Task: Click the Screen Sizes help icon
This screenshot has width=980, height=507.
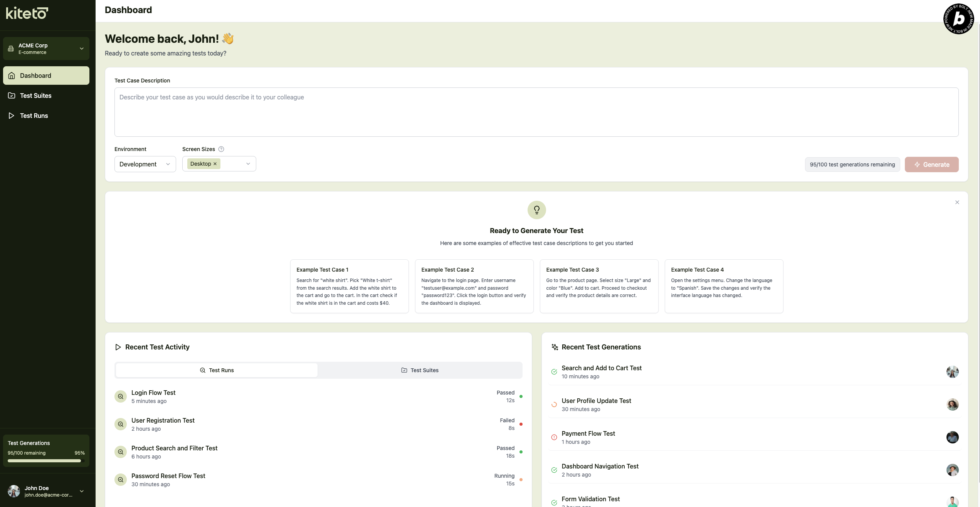Action: [x=221, y=149]
